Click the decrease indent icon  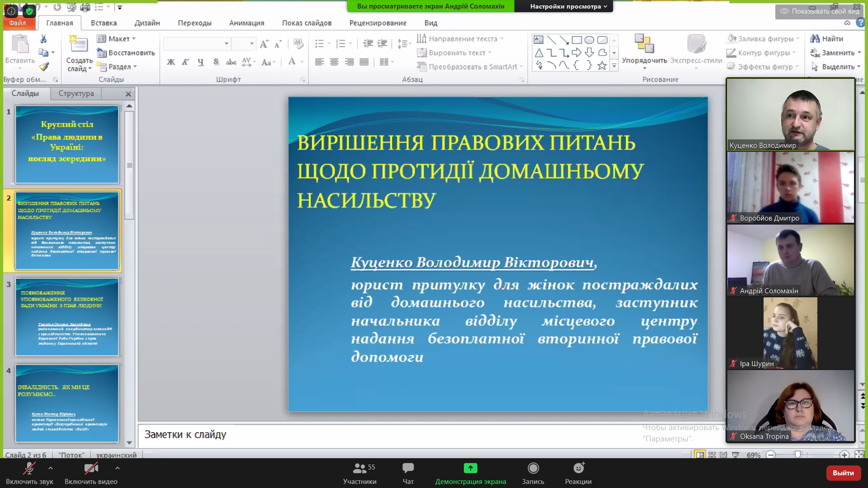368,44
